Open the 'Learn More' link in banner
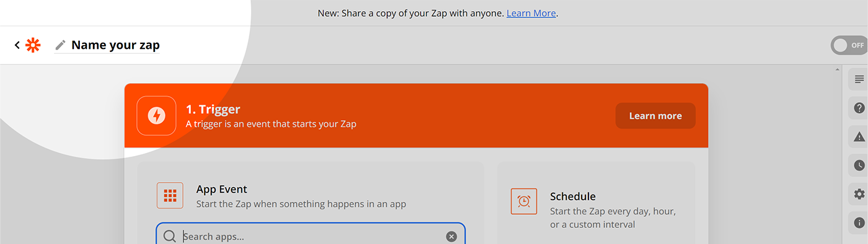Image resolution: width=868 pixels, height=244 pixels. (x=531, y=12)
